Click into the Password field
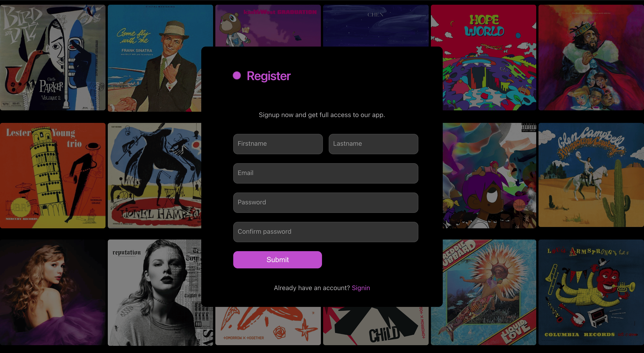 (x=326, y=202)
